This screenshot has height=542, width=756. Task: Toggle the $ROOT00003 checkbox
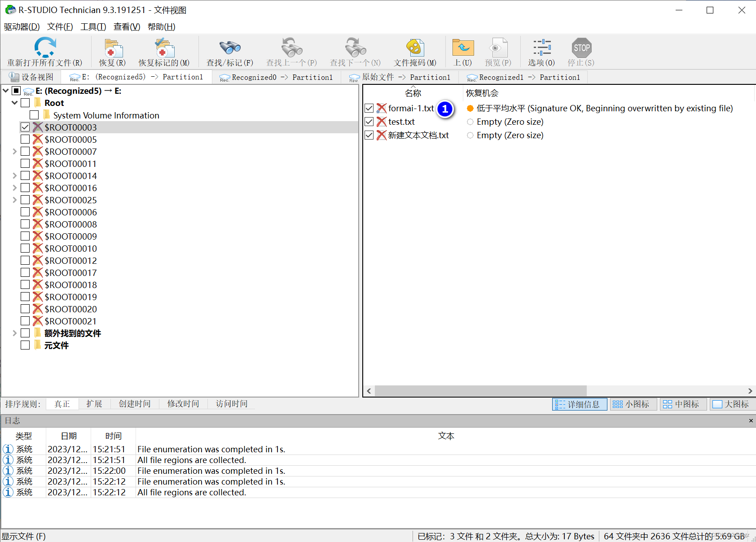tap(25, 127)
